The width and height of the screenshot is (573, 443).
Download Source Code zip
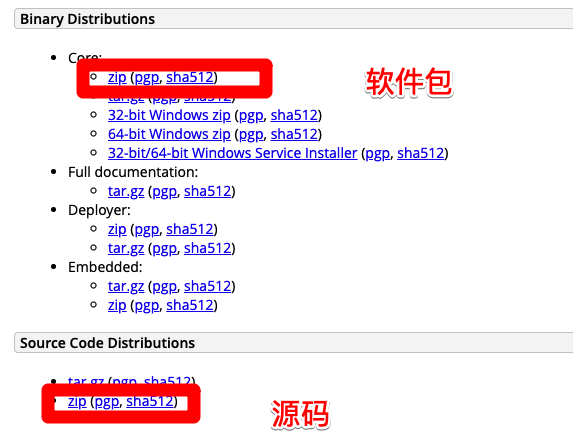[77, 402]
